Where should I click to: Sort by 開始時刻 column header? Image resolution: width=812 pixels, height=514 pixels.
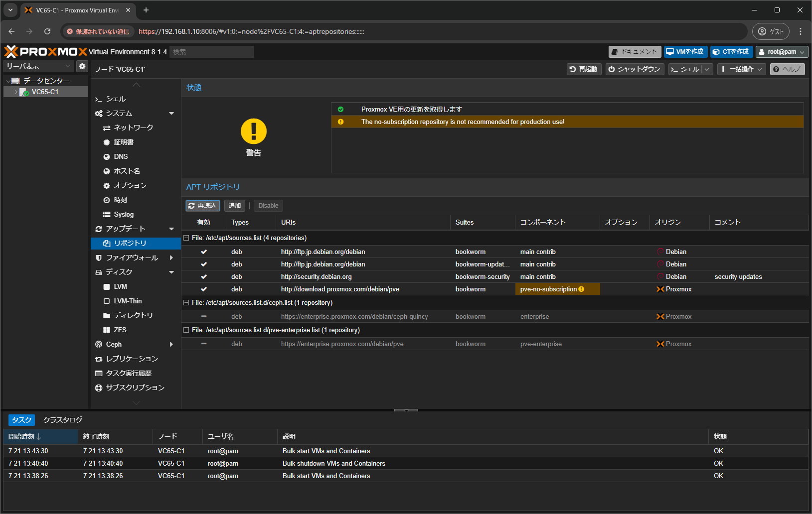click(x=40, y=437)
